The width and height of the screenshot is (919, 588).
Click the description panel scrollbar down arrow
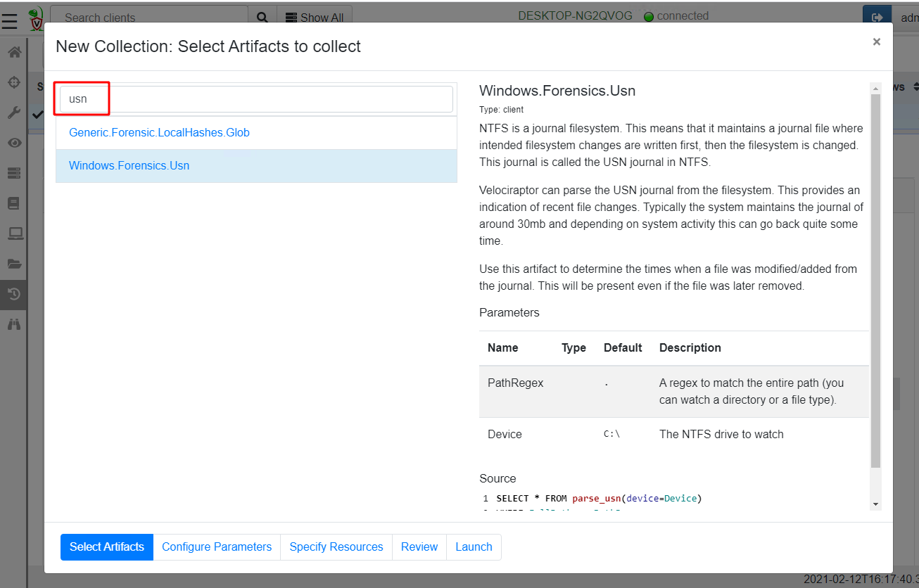click(875, 504)
